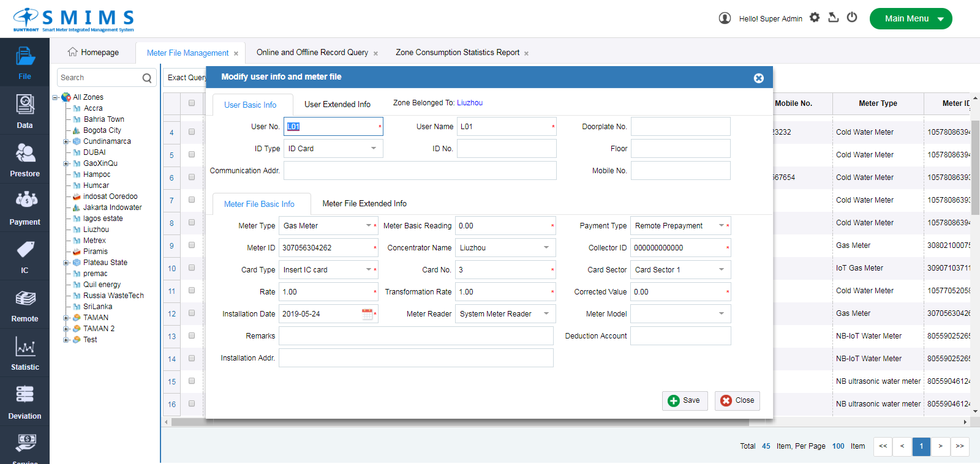Open Zone Consumption Statistics Report tab

458,53
